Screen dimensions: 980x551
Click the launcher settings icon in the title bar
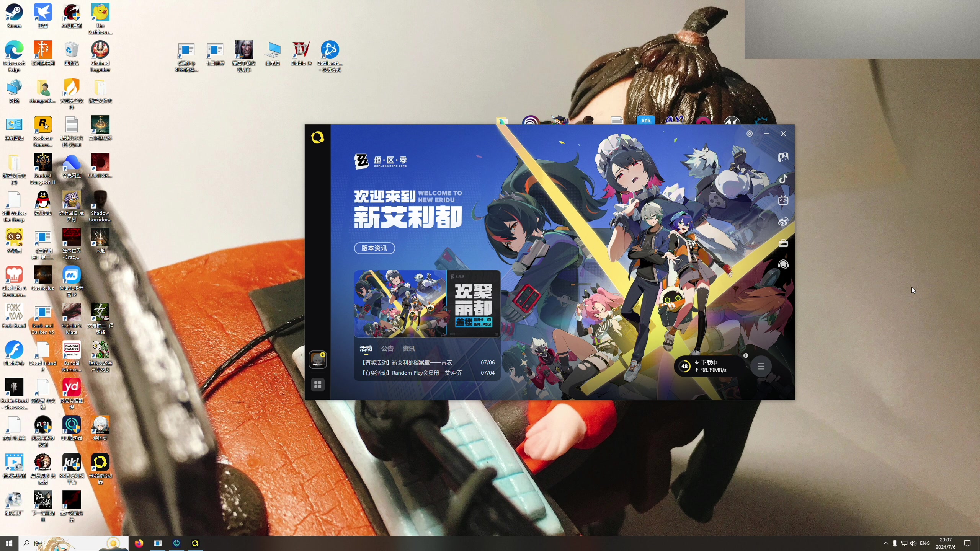click(749, 134)
